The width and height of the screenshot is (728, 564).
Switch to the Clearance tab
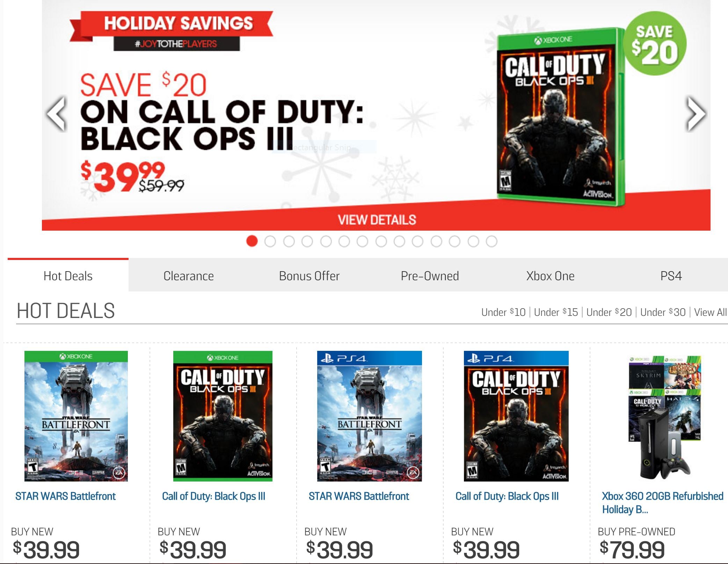pyautogui.click(x=188, y=276)
